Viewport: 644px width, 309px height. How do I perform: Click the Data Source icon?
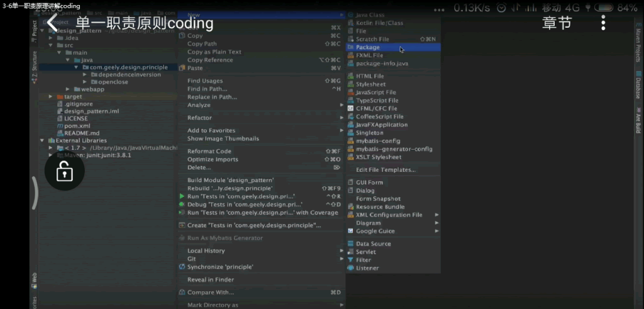pos(350,244)
